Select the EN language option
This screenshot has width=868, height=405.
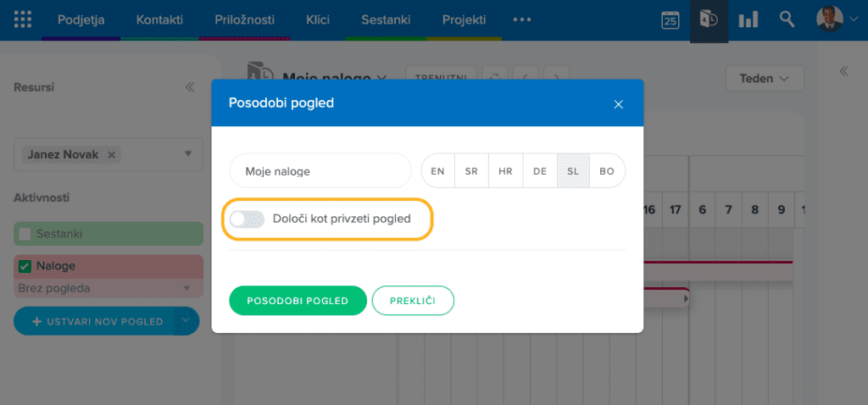coord(438,171)
